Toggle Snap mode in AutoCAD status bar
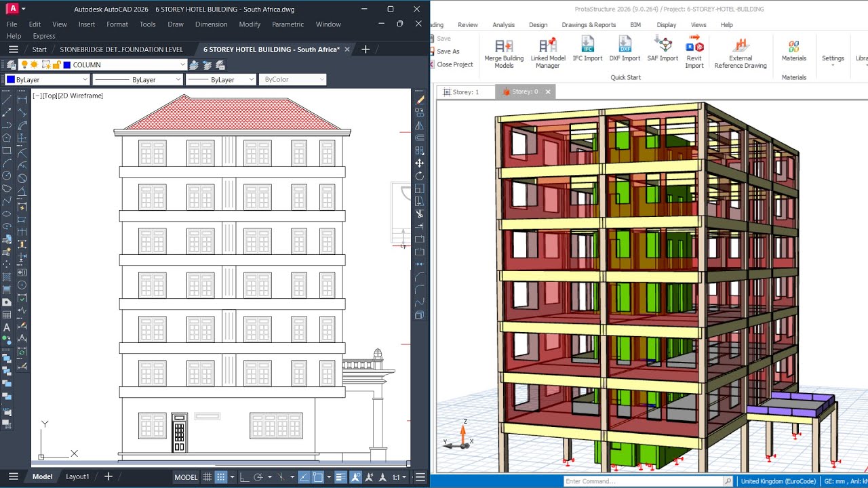 [x=220, y=477]
